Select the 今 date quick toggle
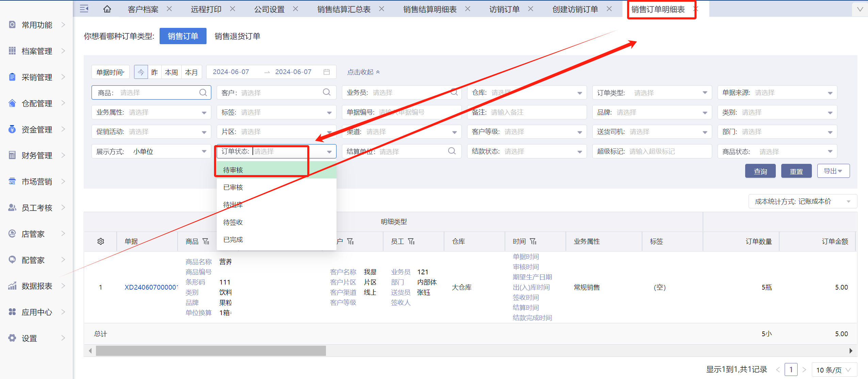 pyautogui.click(x=141, y=72)
